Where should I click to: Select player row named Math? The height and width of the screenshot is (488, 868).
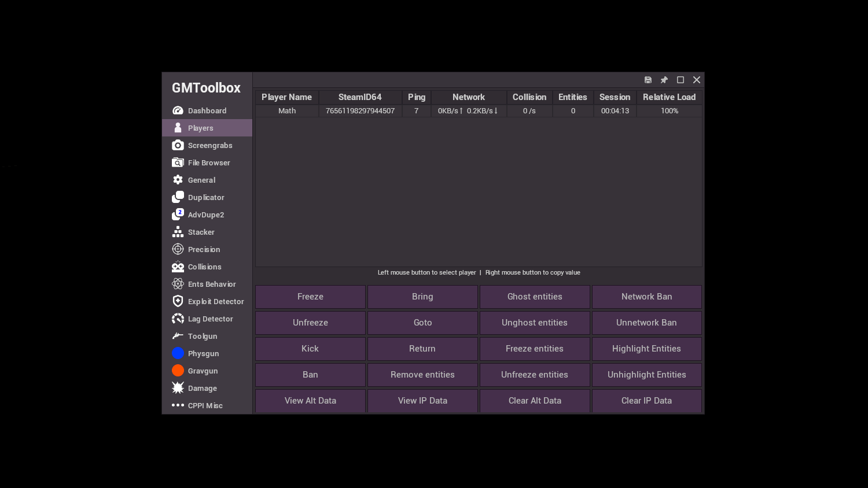click(479, 111)
